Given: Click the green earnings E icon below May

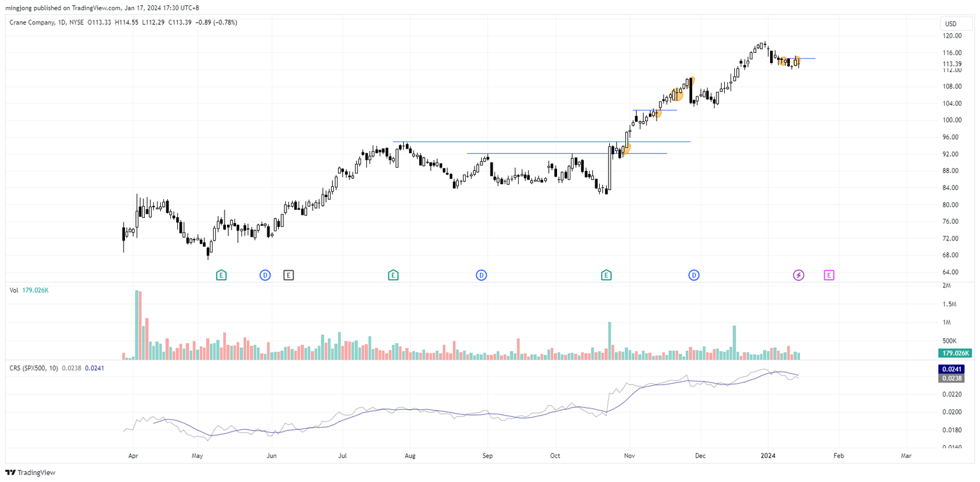Looking at the screenshot, I should (x=221, y=275).
